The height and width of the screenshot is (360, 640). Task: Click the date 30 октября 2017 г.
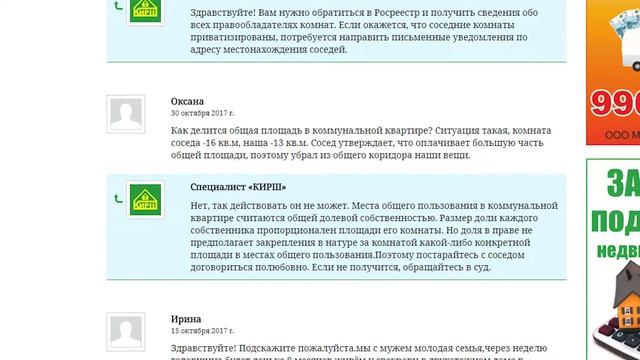coord(202,113)
